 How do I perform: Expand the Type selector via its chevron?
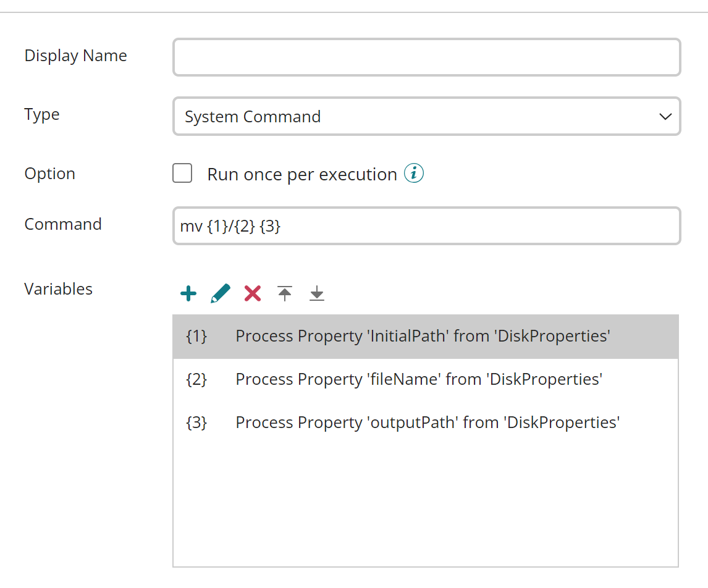pyautogui.click(x=665, y=116)
